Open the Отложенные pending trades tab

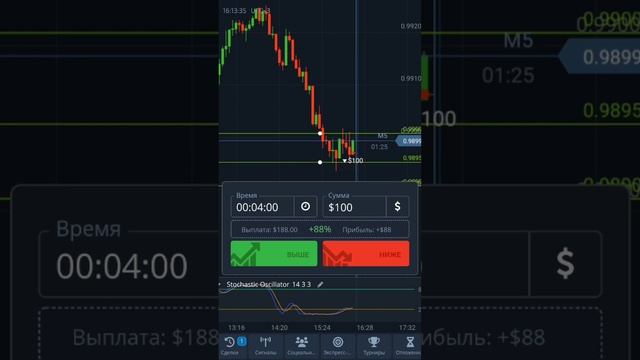coord(408,346)
